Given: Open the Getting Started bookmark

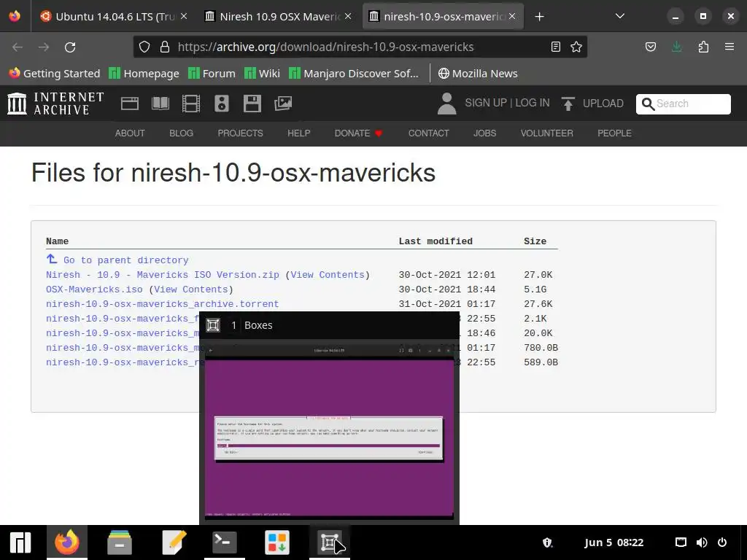Looking at the screenshot, I should (x=54, y=74).
